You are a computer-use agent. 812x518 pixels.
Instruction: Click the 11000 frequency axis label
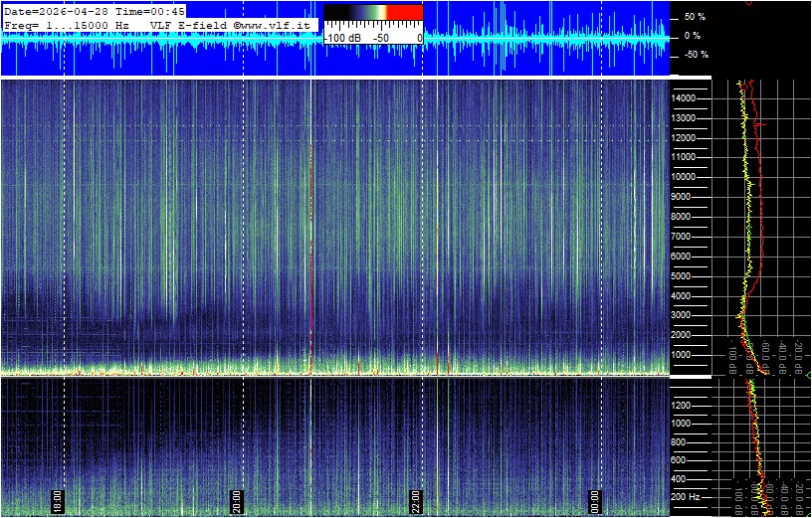coord(684,157)
